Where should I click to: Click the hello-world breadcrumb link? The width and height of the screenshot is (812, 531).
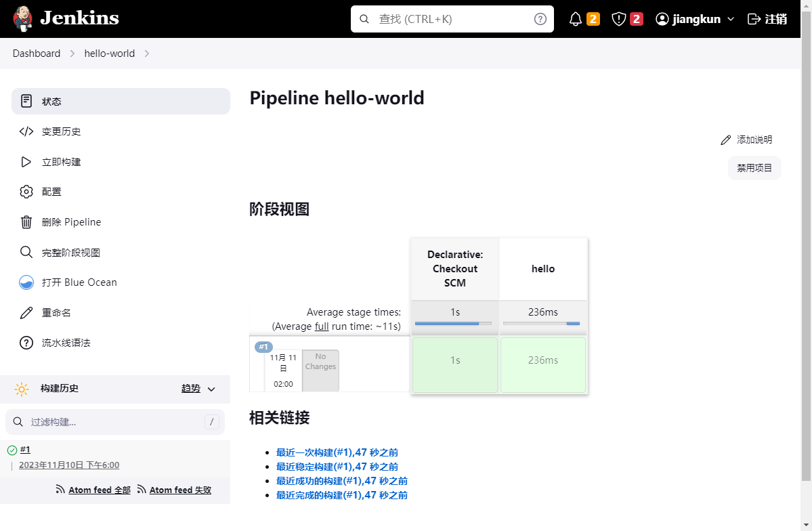tap(109, 54)
